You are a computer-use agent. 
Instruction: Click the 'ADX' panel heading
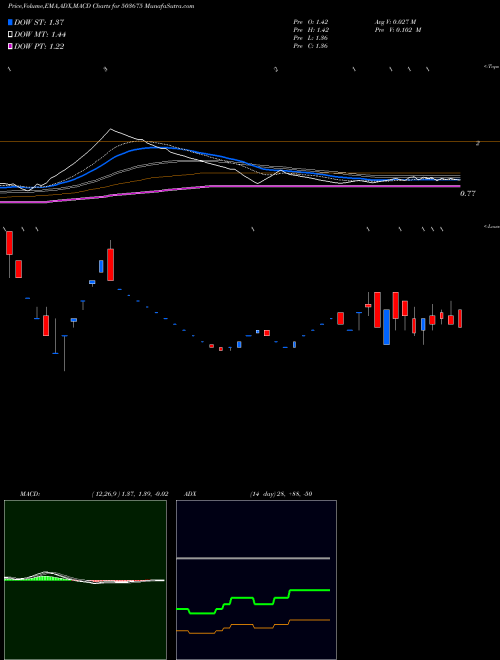[x=189, y=494]
